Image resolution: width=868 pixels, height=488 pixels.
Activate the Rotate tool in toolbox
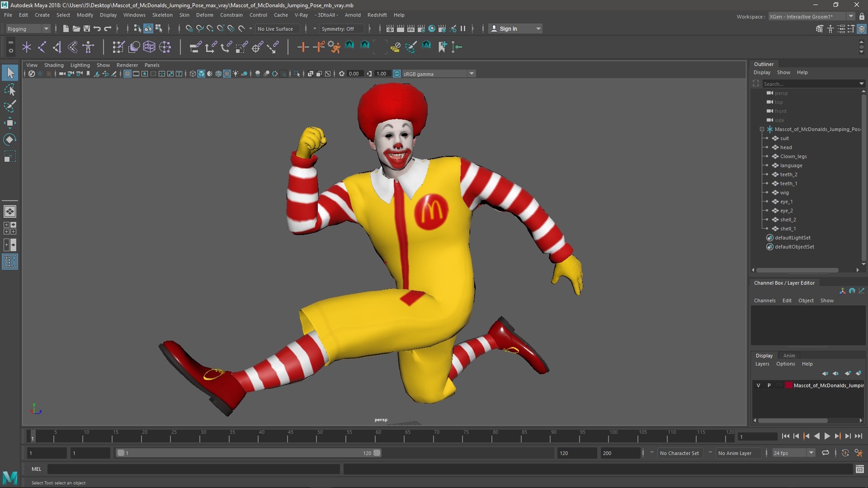coord(10,140)
